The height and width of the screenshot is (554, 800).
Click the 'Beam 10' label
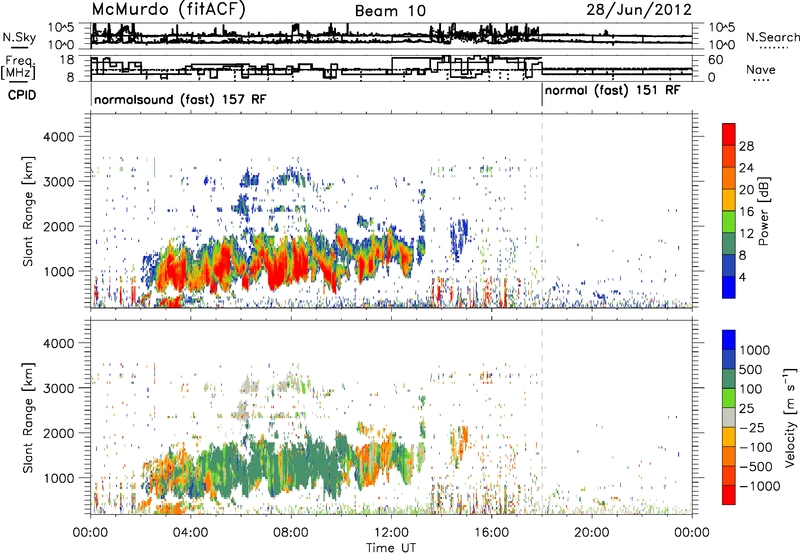[x=390, y=11]
